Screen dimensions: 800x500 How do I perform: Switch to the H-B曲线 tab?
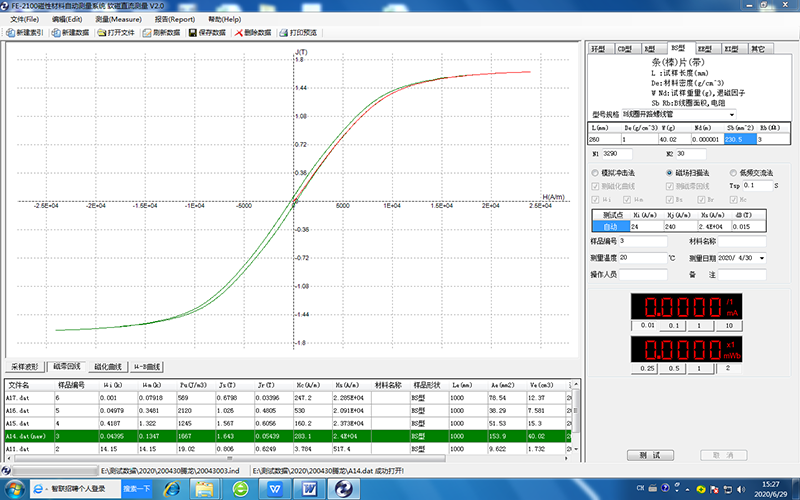147,367
